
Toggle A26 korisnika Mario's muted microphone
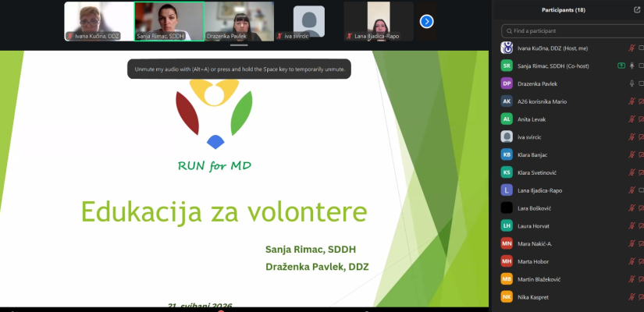pyautogui.click(x=632, y=101)
